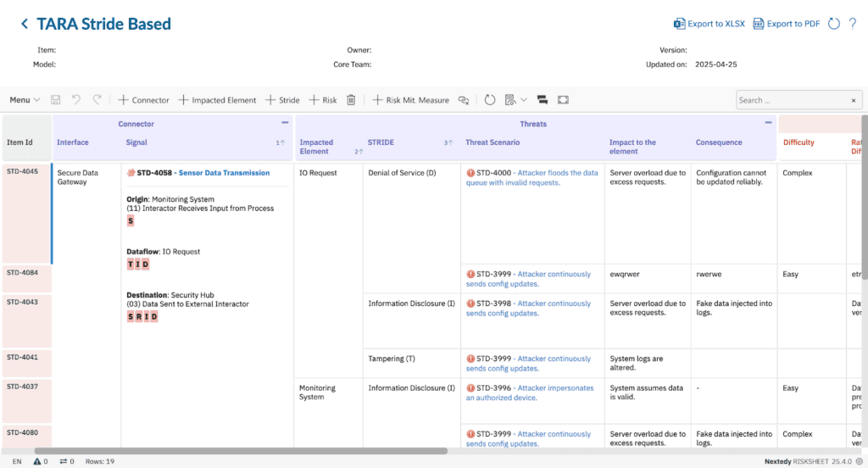
Task: Click the fullscreen icon in the toolbar
Action: (564, 100)
